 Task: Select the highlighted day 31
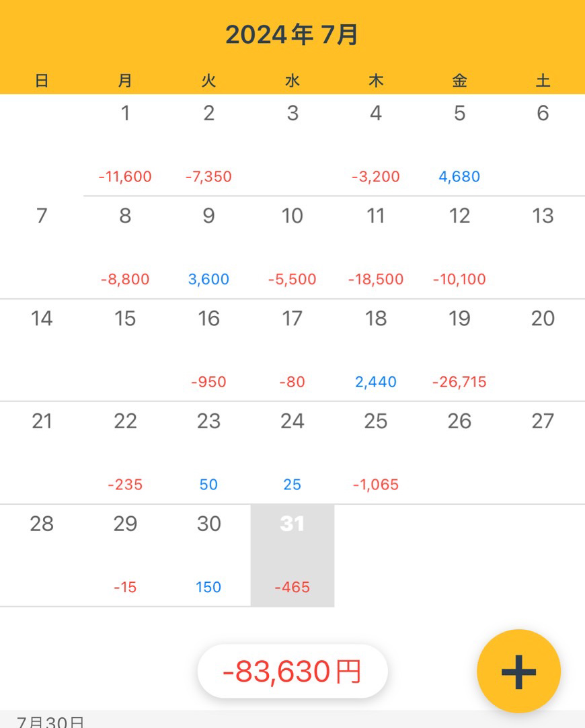pyautogui.click(x=292, y=555)
